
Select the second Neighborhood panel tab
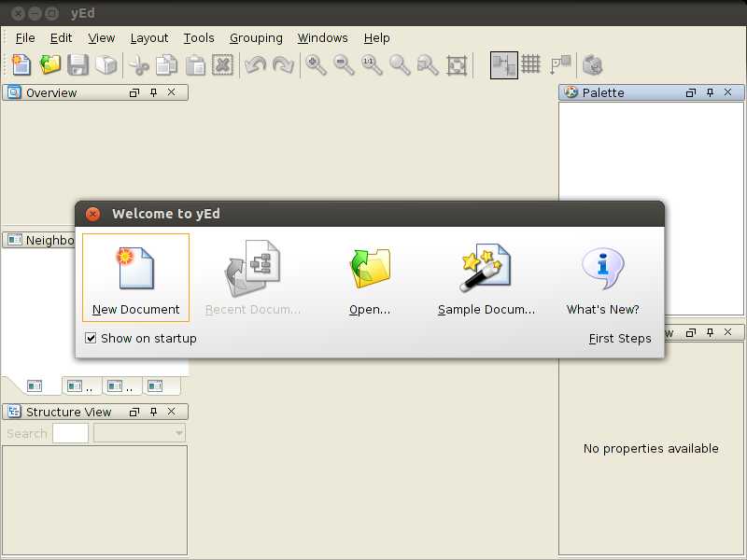click(x=80, y=385)
